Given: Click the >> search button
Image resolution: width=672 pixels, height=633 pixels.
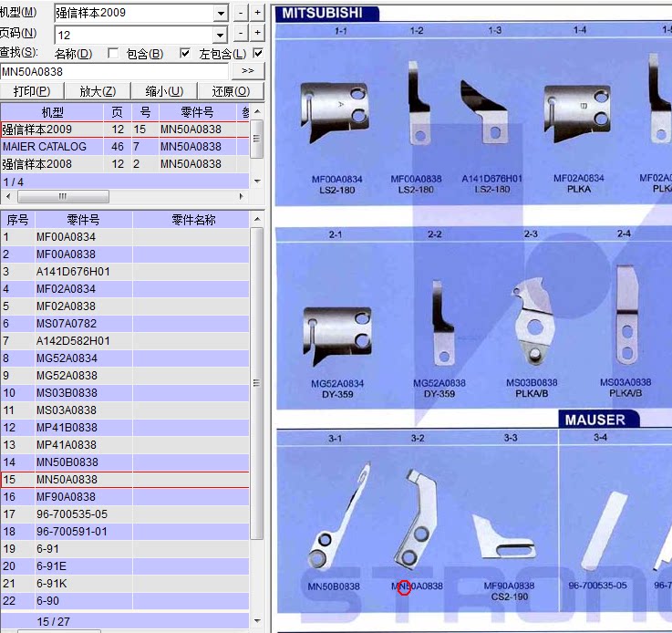Looking at the screenshot, I should coord(248,71).
